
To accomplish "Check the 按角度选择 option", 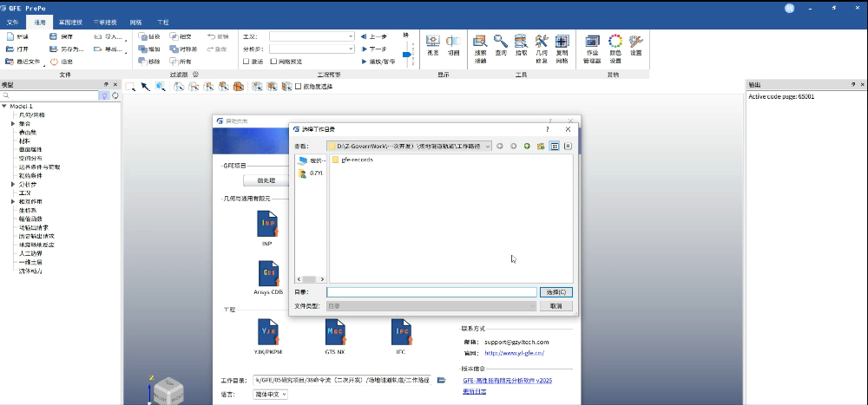I will coord(299,87).
